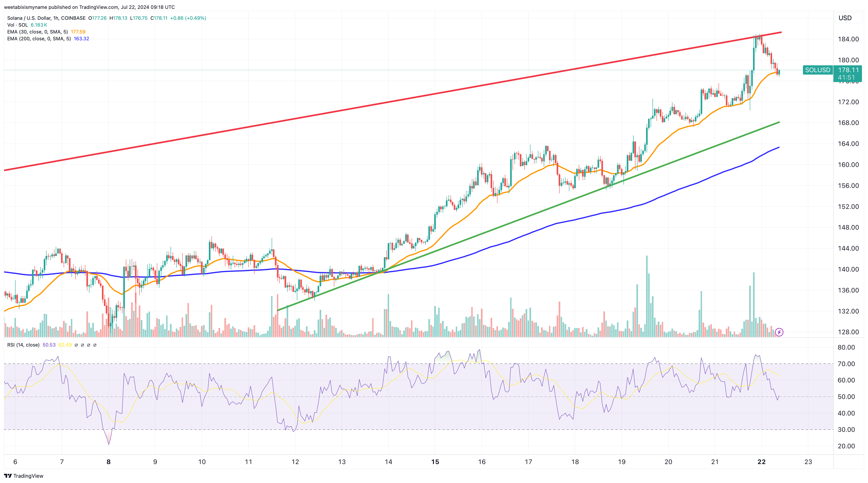Click the EMA 200 indicator legend
Screen dimensions: 868x483
pyautogui.click(x=39, y=39)
